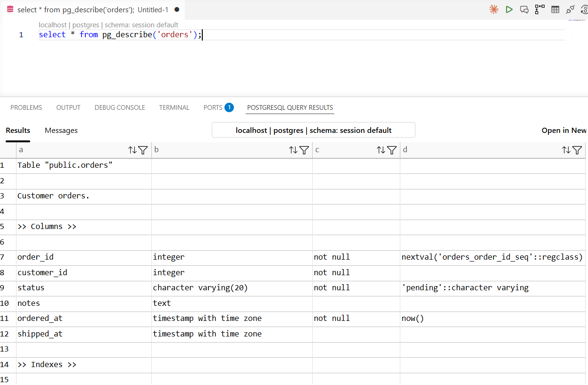The width and height of the screenshot is (588, 385).
Task: Open the filter funnel for column c
Action: (x=392, y=150)
